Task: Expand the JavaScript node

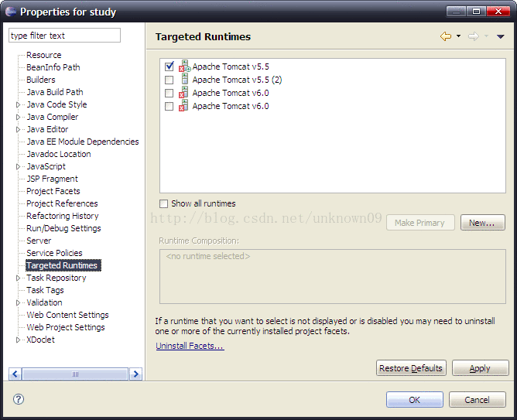Action: (x=18, y=166)
